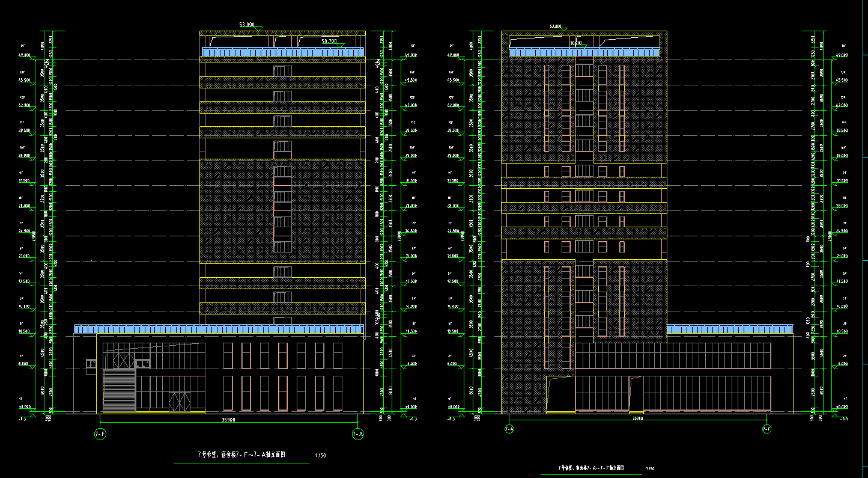Click the 7-A axis bubble in left elevation
Screen dimensions: 868x478
357,434
